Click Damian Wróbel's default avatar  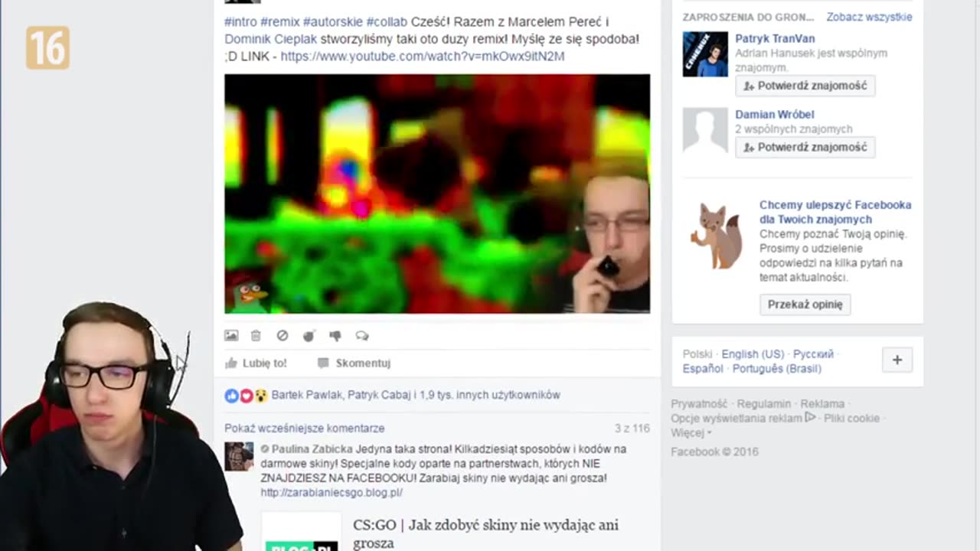coord(705,130)
